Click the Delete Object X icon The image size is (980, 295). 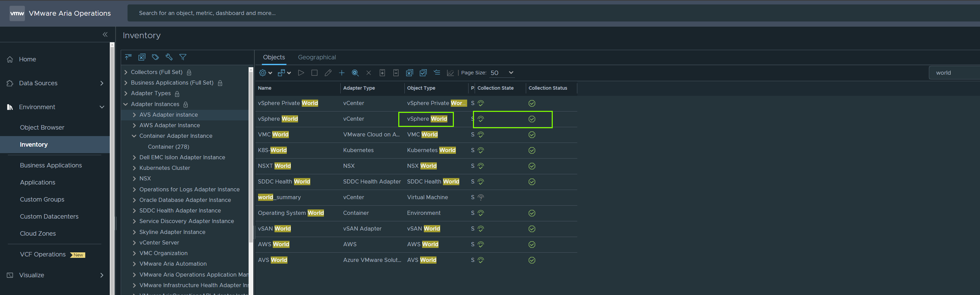368,73
